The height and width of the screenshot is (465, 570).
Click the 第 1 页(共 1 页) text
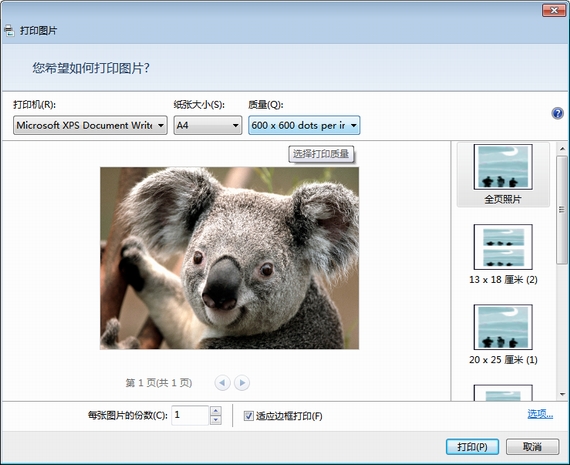click(x=159, y=383)
